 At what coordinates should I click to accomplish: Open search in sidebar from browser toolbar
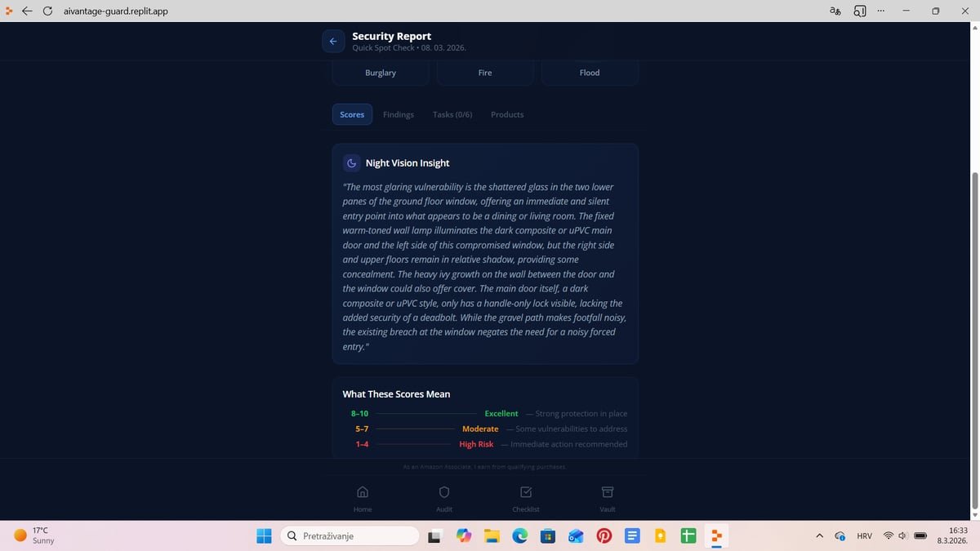pos(860,11)
